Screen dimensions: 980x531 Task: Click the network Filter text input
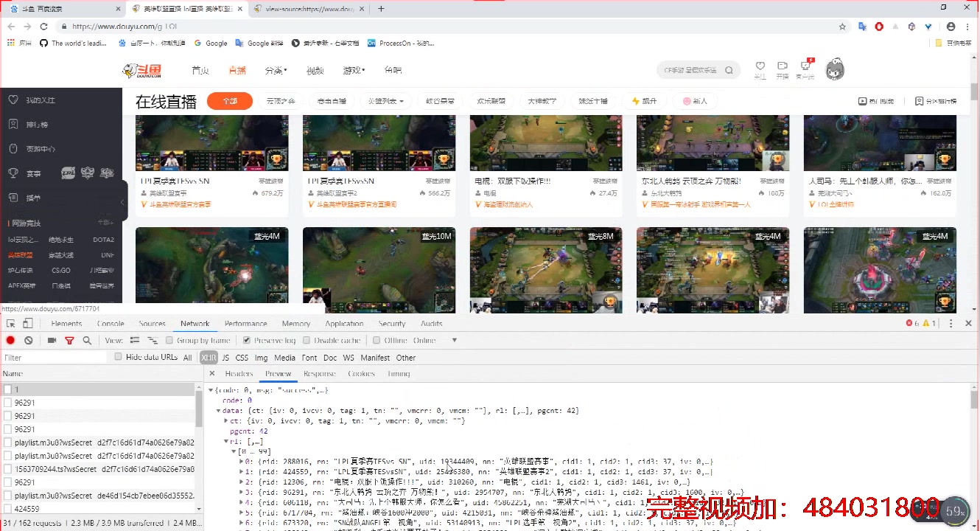[55, 358]
